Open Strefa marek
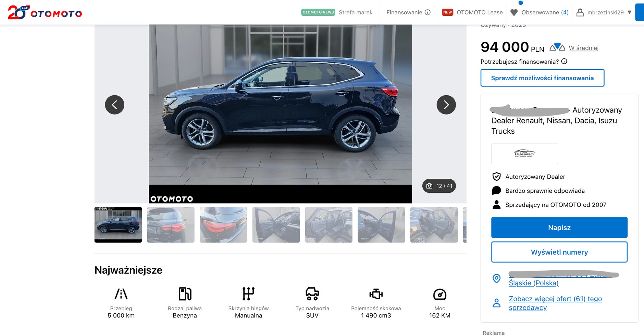The image size is (644, 336). [x=355, y=12]
